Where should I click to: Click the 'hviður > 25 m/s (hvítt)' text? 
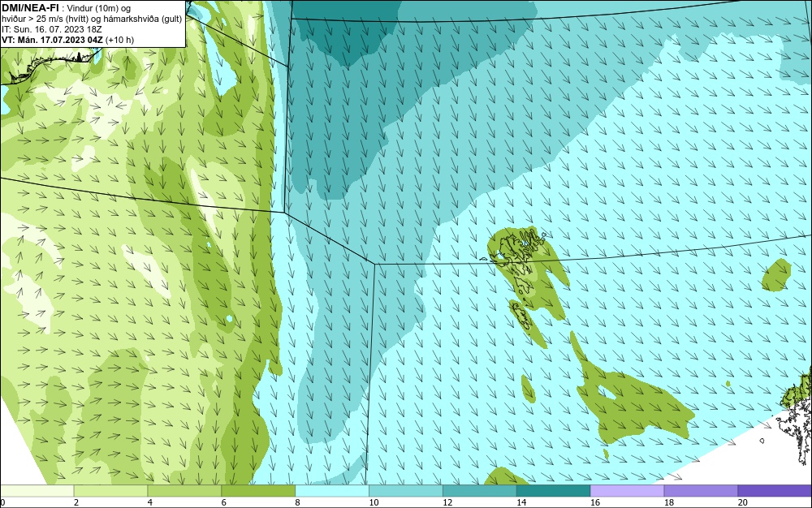point(44,19)
